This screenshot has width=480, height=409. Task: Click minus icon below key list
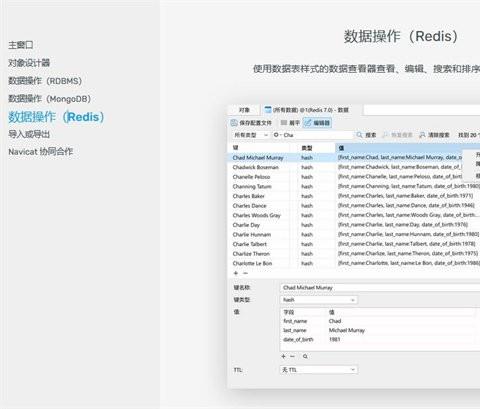tap(246, 273)
